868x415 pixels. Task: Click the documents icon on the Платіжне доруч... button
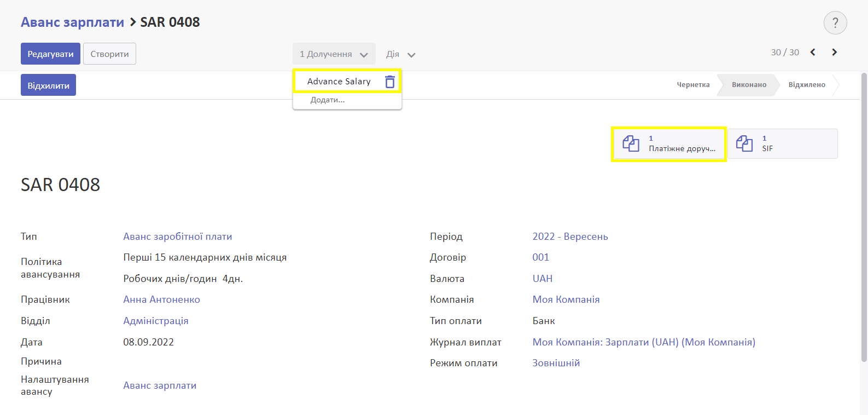(631, 144)
